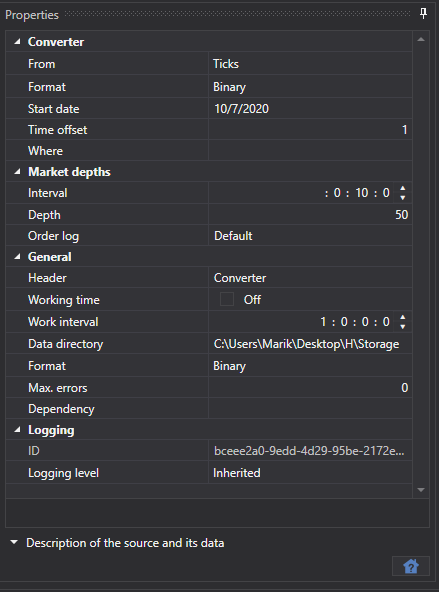Click the Interval time value 0:10:0

click(x=357, y=193)
